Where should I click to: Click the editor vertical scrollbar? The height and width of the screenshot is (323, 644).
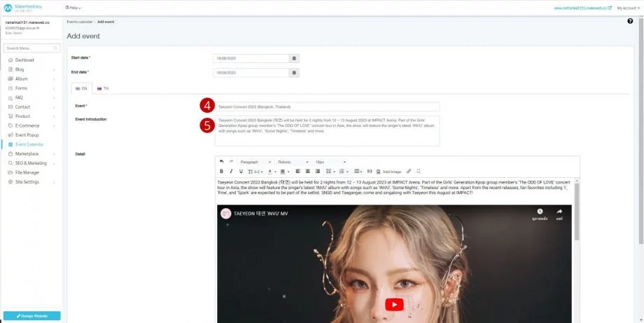[577, 212]
